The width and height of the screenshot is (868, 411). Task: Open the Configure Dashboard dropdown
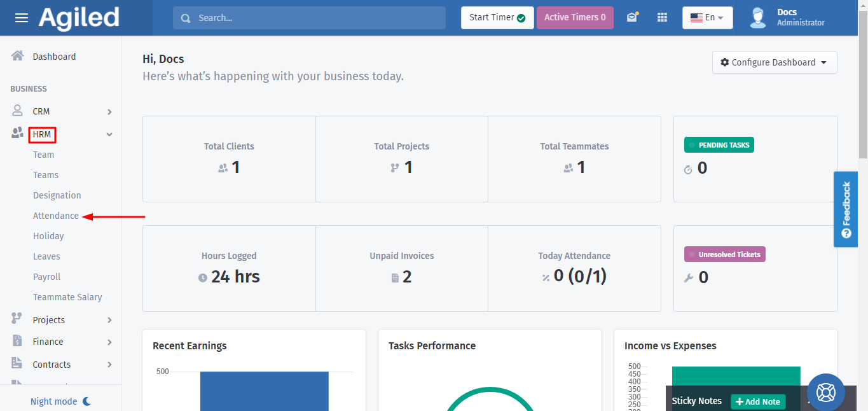pos(774,62)
